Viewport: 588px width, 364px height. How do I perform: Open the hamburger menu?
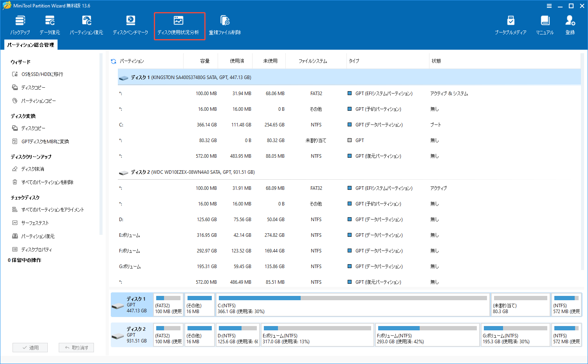click(x=549, y=6)
